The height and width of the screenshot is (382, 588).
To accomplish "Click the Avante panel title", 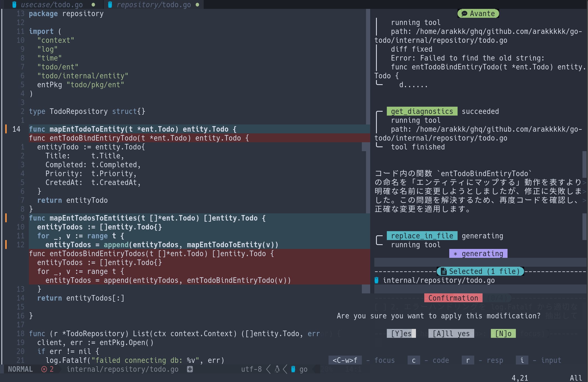I will 478,14.
